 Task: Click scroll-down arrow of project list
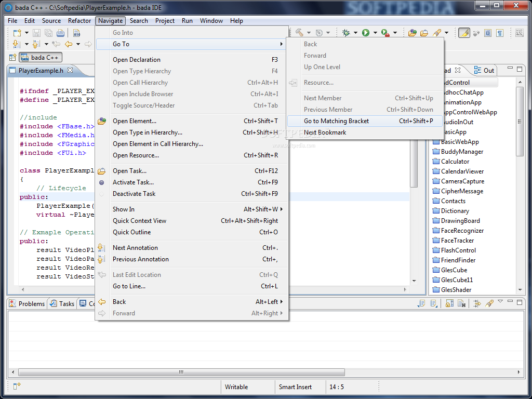[520, 290]
